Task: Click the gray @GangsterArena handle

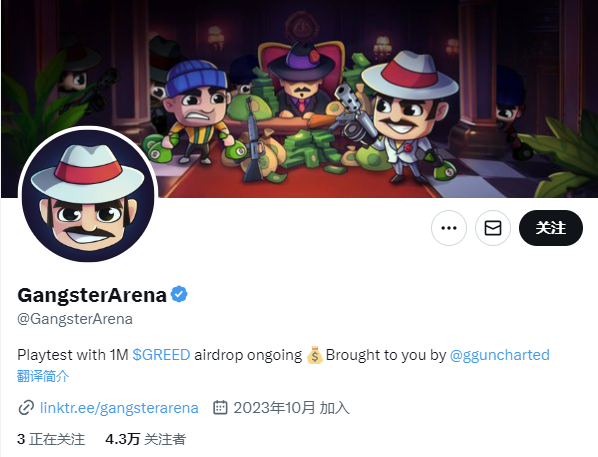Action: point(75,319)
